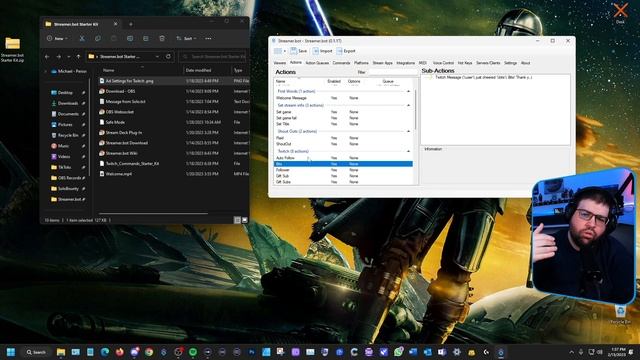Select the Streamer.bot Wiki shortcut
The image size is (640, 360).
pos(121,153)
